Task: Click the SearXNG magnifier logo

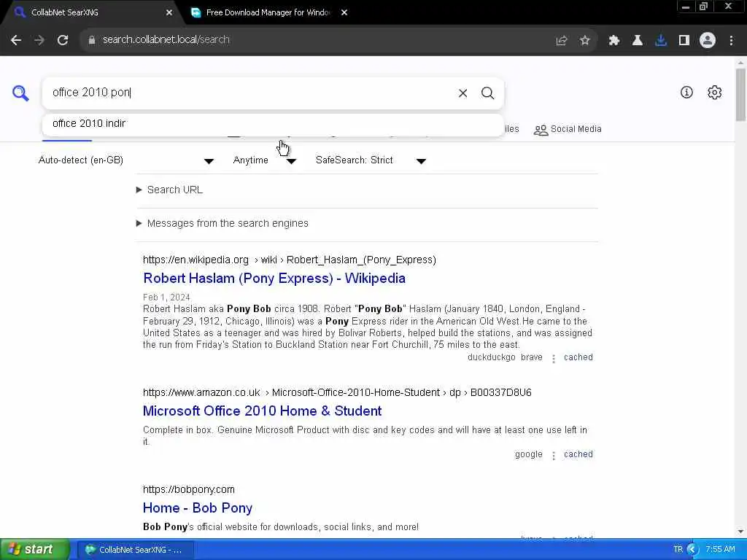Action: coord(20,93)
